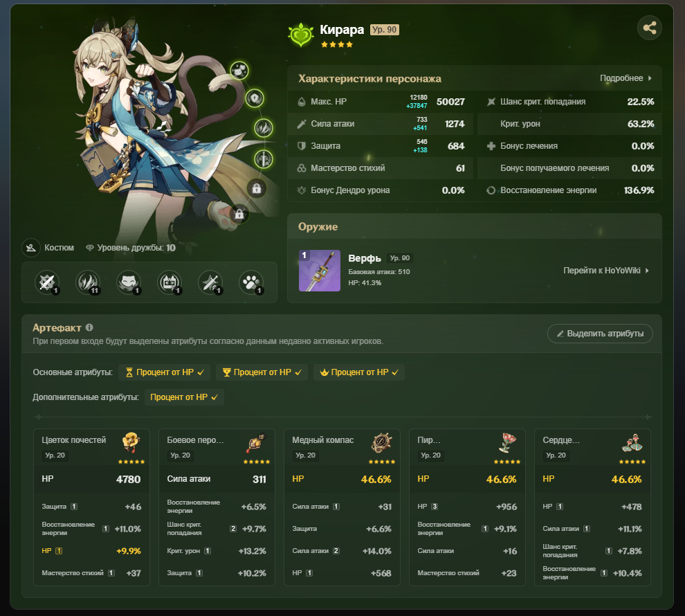Screen dimensions: 685x616
Task: Click the Восстановление энергии value 136.9%
Action: pos(639,190)
